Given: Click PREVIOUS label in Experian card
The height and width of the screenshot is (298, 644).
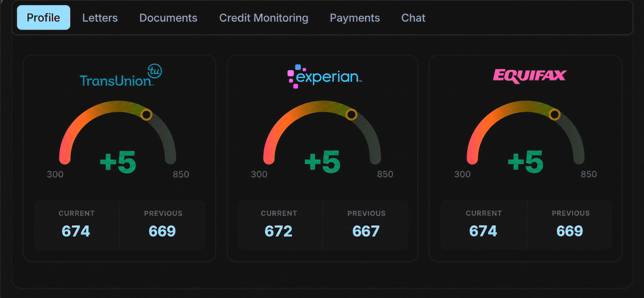Looking at the screenshot, I should tap(366, 213).
